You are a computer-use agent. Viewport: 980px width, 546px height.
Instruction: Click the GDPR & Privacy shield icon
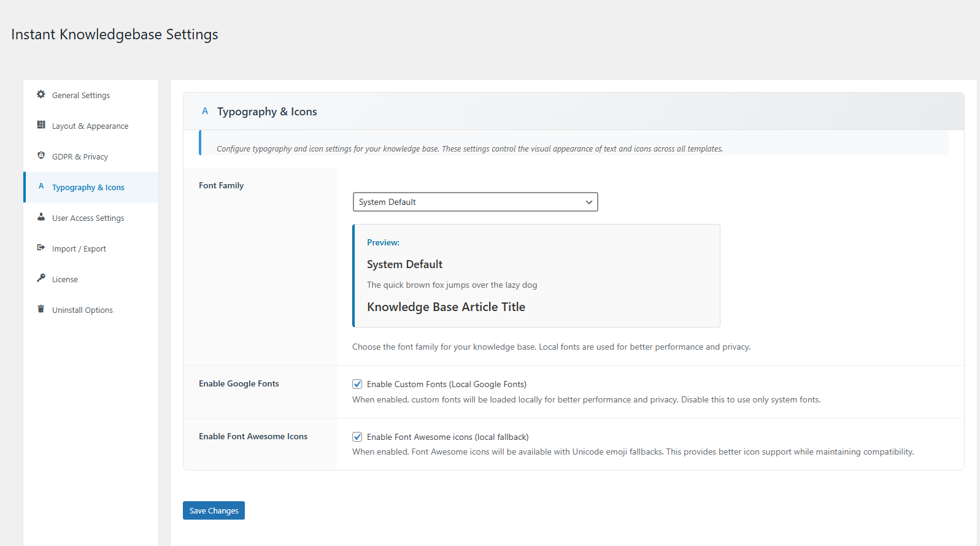tap(41, 155)
